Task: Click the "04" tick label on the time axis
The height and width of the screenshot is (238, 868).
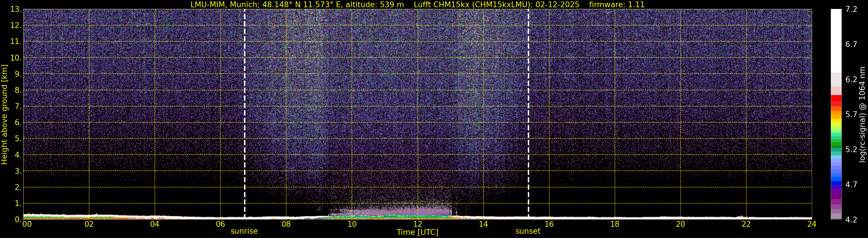Action: click(x=155, y=224)
